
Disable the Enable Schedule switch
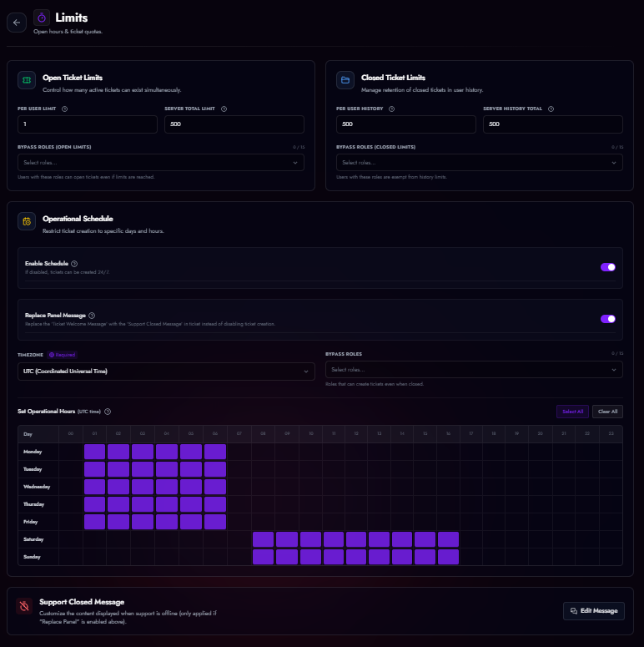608,267
